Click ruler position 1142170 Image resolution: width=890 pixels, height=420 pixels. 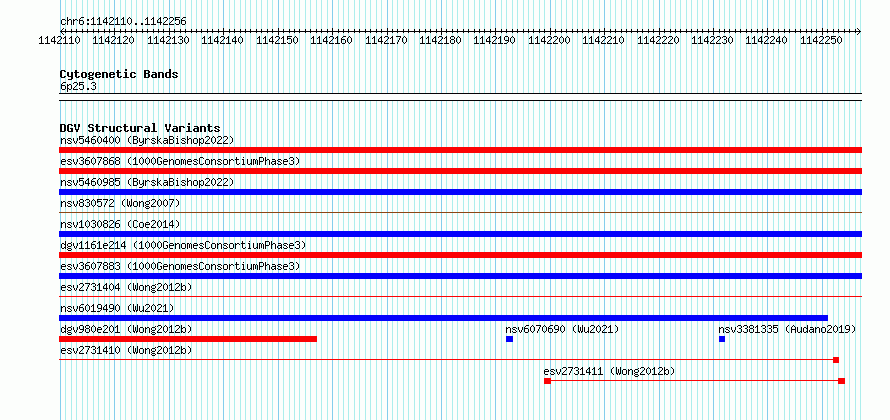coord(386,40)
